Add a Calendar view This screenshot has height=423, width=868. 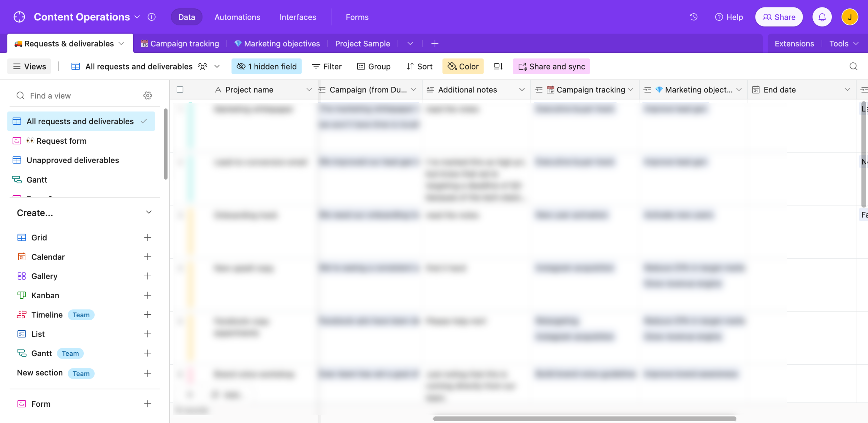pos(147,257)
